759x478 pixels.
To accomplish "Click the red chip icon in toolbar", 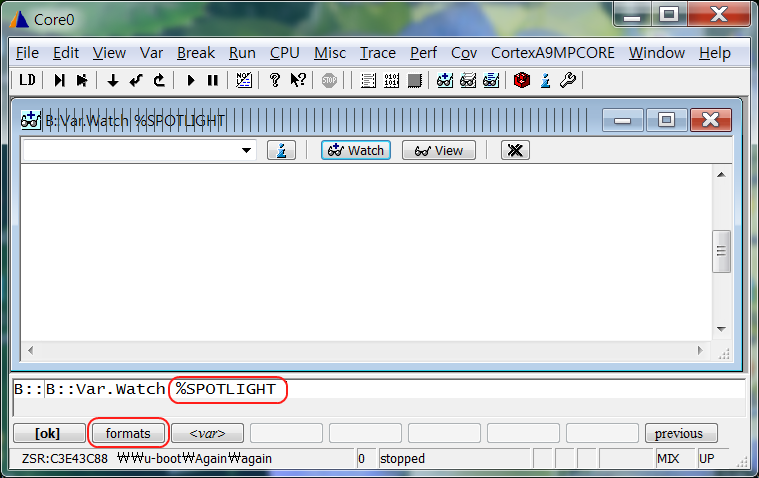I will pyautogui.click(x=521, y=80).
